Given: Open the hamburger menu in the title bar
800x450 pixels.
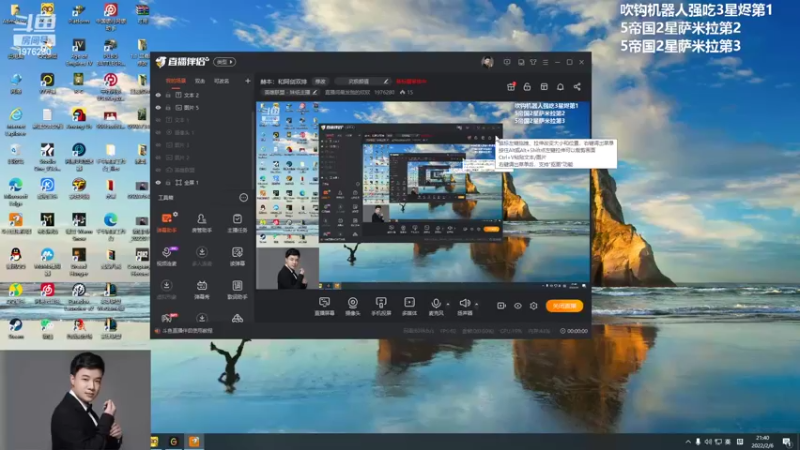Looking at the screenshot, I should click(545, 62).
